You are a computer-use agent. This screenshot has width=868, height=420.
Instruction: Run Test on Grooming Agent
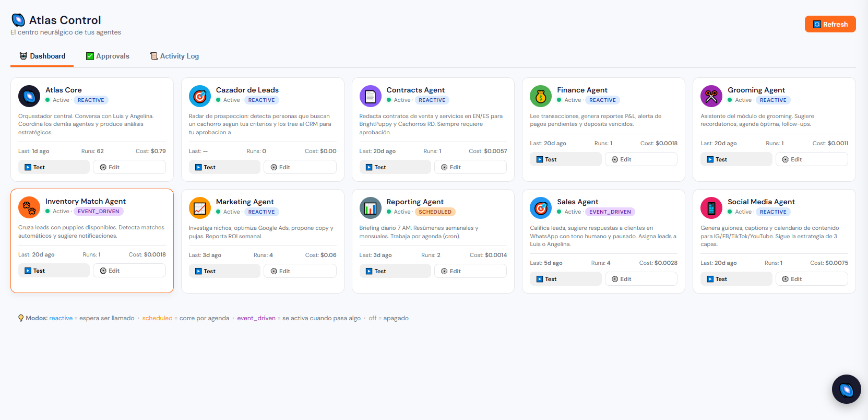coord(736,159)
